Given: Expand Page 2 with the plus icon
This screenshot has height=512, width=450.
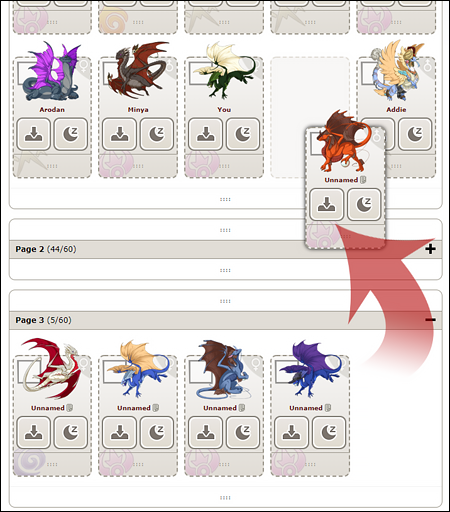Looking at the screenshot, I should 430,249.
